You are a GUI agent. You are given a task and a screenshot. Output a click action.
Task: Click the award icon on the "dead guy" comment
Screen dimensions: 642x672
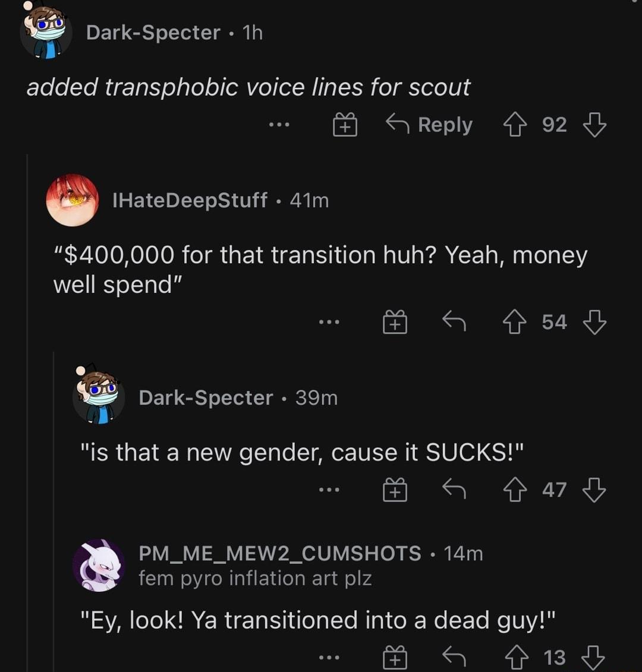395,657
